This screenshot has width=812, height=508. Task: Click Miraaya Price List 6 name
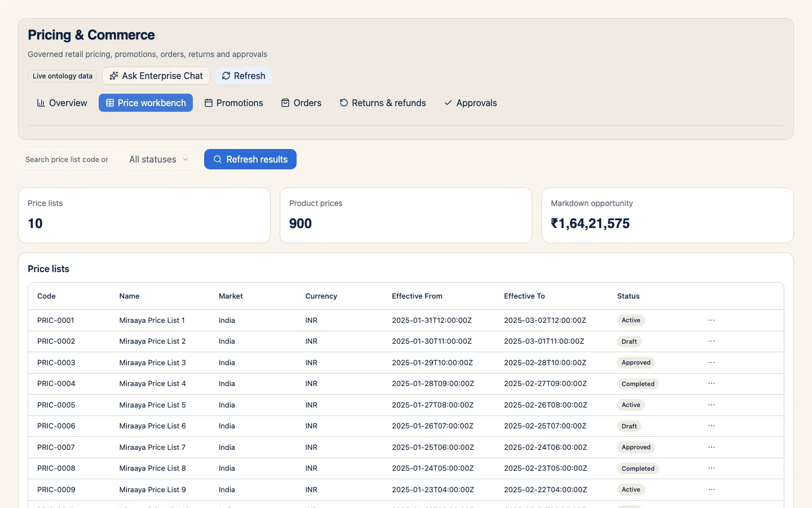pyautogui.click(x=152, y=426)
